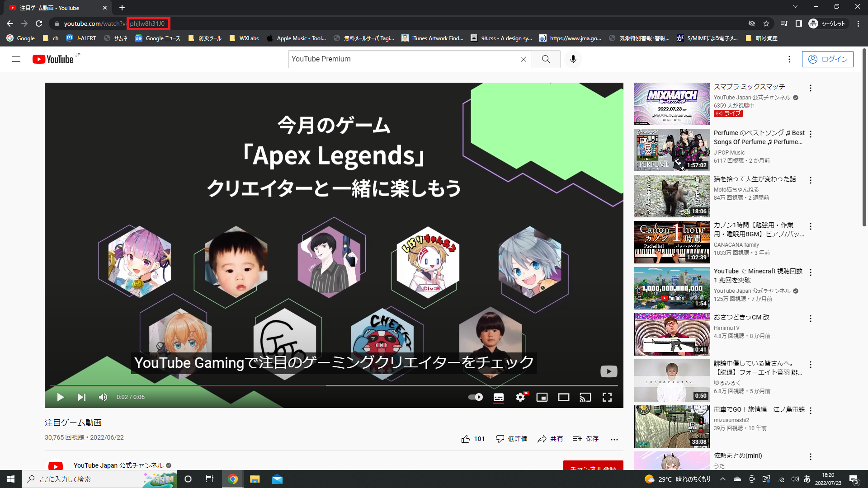Open the Windows Start menu

(11, 479)
